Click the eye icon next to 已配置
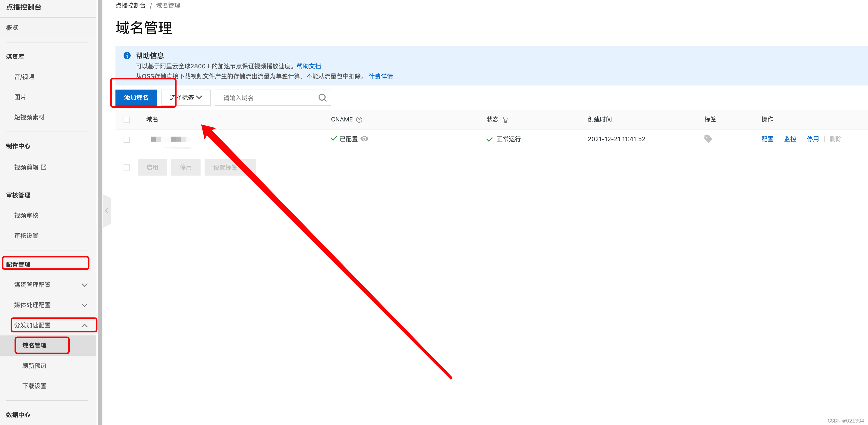The width and height of the screenshot is (868, 425). 364,139
